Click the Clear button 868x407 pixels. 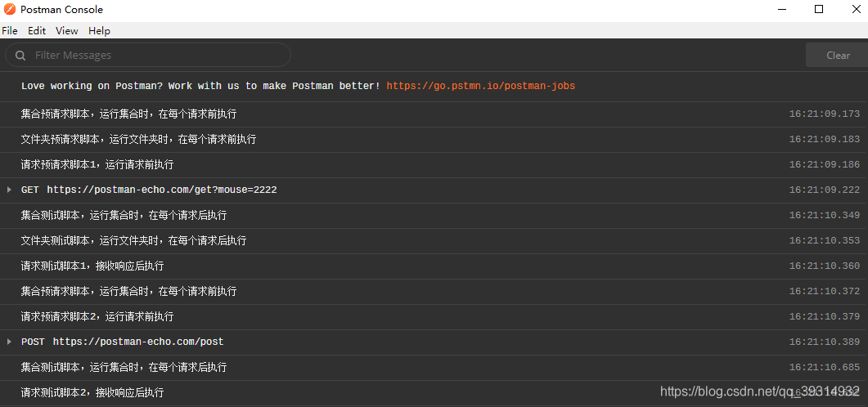[x=838, y=56]
